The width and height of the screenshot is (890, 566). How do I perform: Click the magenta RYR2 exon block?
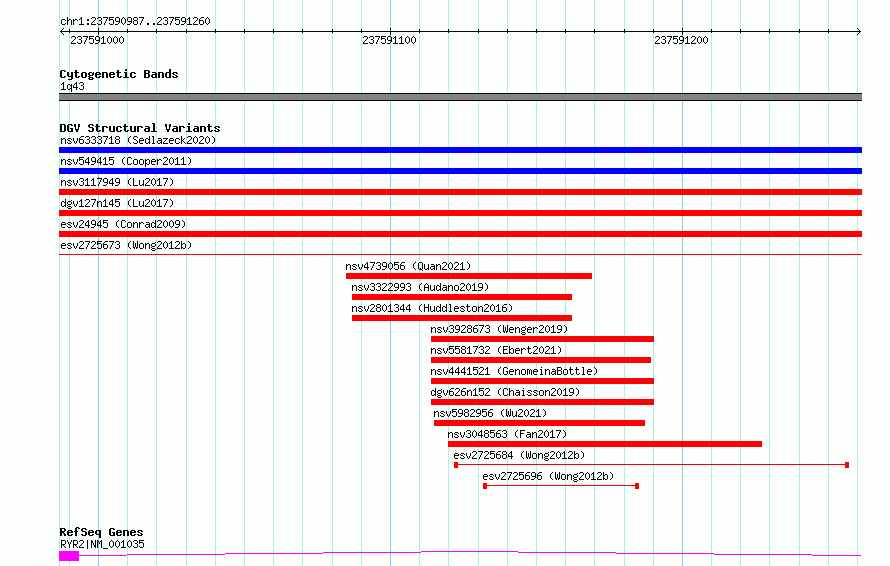(69, 556)
